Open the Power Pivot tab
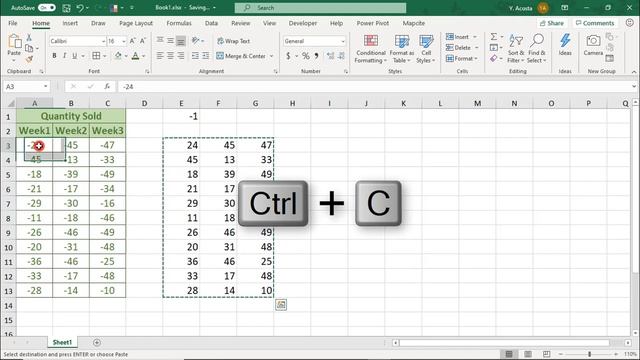This screenshot has height=360, width=640. 373,23
